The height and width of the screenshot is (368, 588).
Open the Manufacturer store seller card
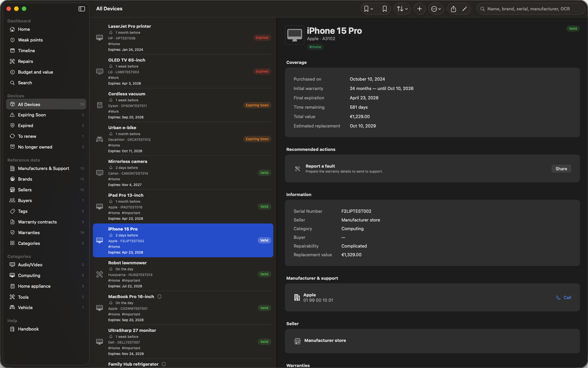(432, 341)
